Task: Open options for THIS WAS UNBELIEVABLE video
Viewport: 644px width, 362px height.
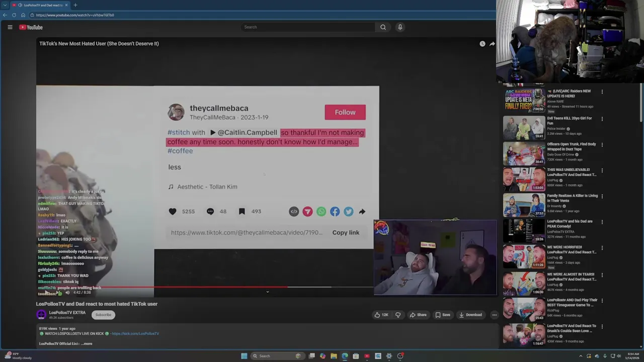Action: [602, 170]
